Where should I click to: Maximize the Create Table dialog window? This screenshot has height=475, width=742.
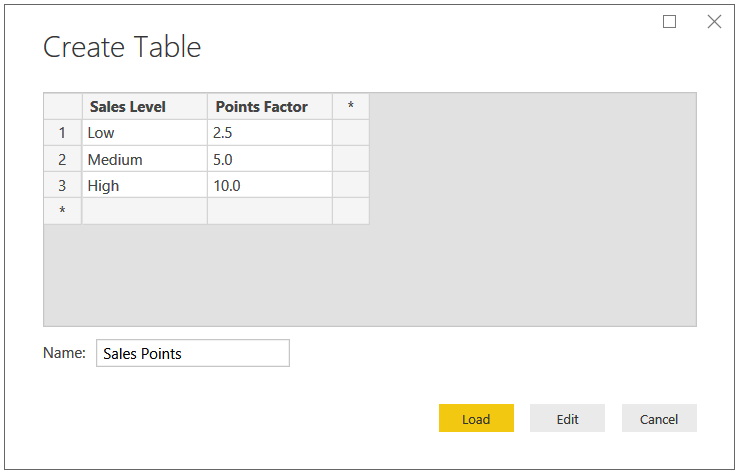pos(669,22)
